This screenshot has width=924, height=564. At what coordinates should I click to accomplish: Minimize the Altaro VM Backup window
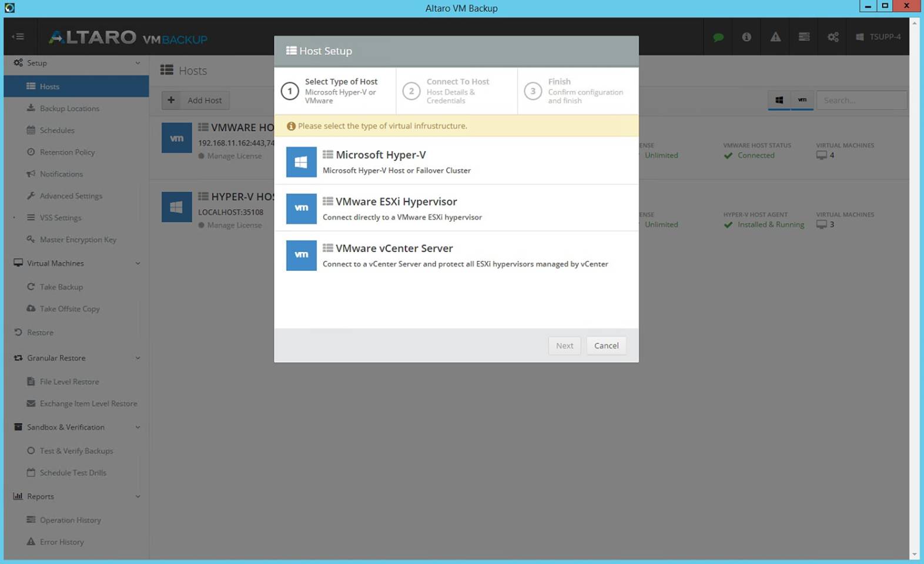click(868, 6)
